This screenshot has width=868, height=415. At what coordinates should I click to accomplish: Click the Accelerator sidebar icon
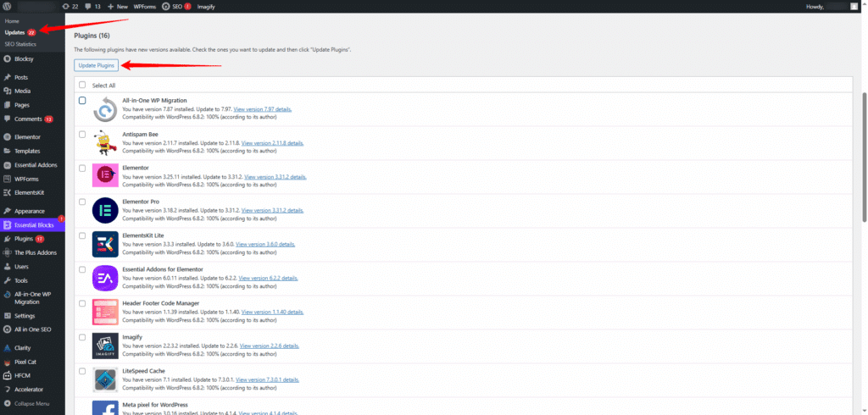(x=7, y=390)
